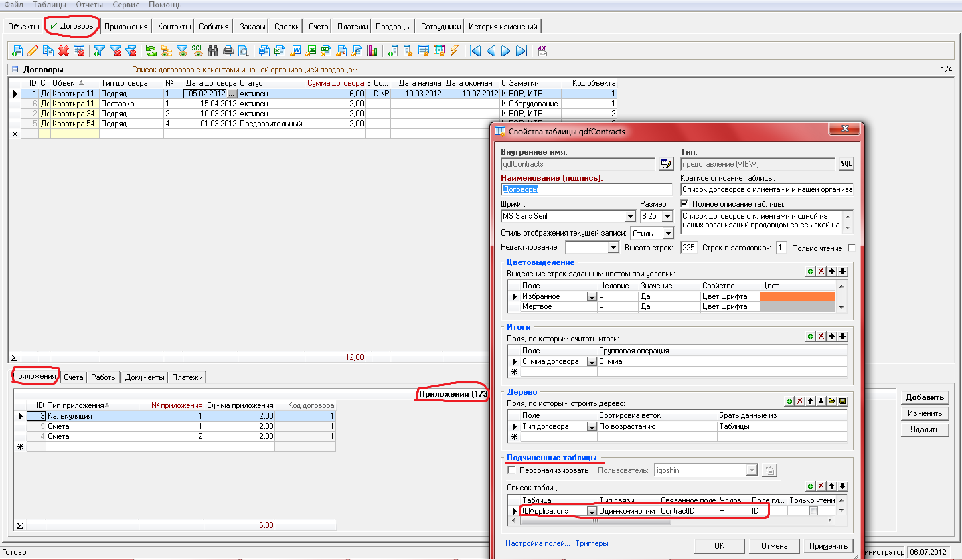This screenshot has height=560, width=962.
Task: Click horizontal scrollbar in Список таблиц grid
Action: pos(596,521)
